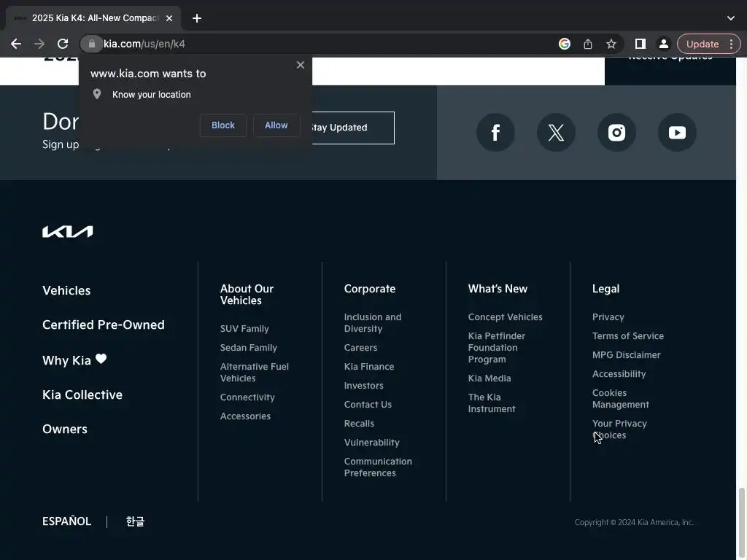Open Kia Petfinder Foundation Program link
This screenshot has height=560, width=747.
coord(496,348)
